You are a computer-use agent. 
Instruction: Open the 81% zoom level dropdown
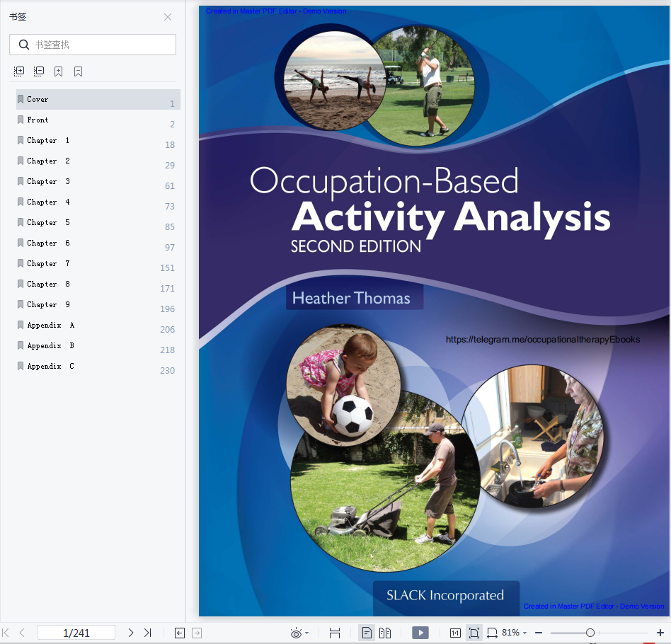(x=515, y=633)
